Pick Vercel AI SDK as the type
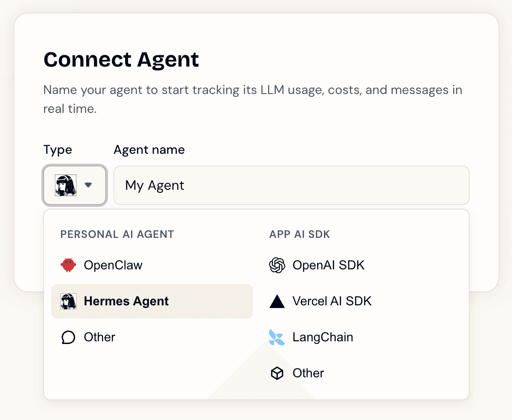Viewport: 512px width, 420px height. (x=332, y=301)
